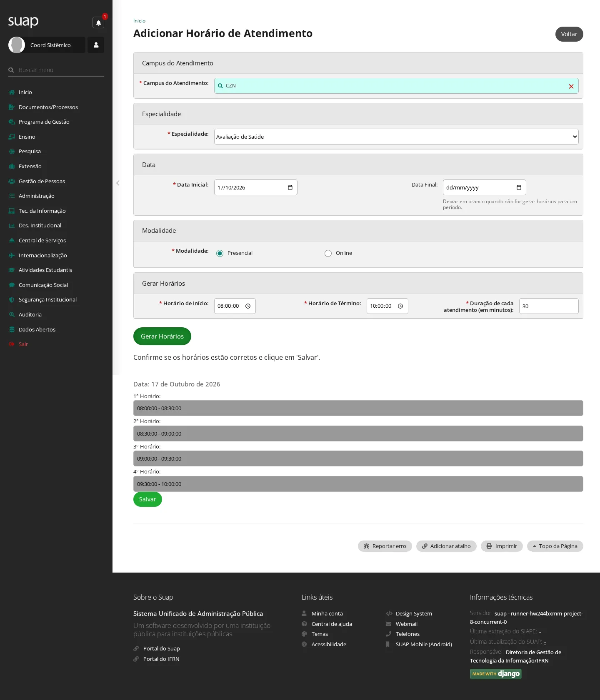
Task: Open the calendar picker for Data Final
Action: pos(519,187)
